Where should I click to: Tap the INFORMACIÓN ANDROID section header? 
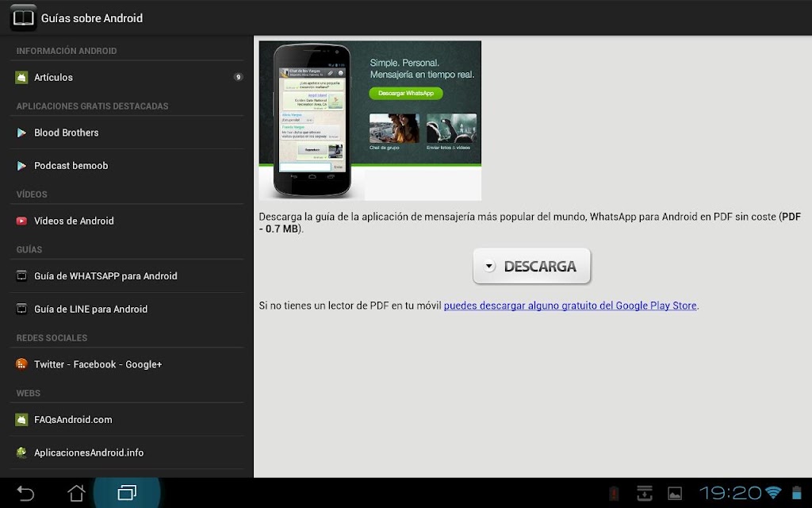click(67, 51)
